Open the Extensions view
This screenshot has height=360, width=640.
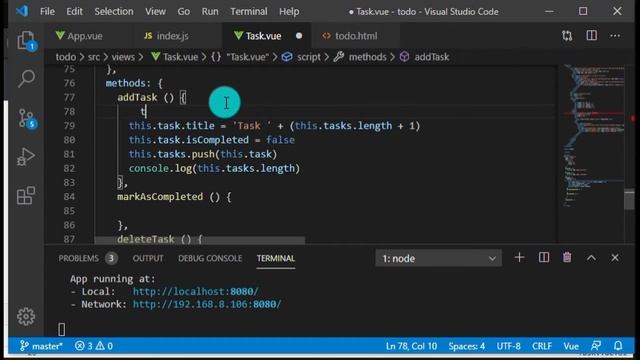(26, 195)
